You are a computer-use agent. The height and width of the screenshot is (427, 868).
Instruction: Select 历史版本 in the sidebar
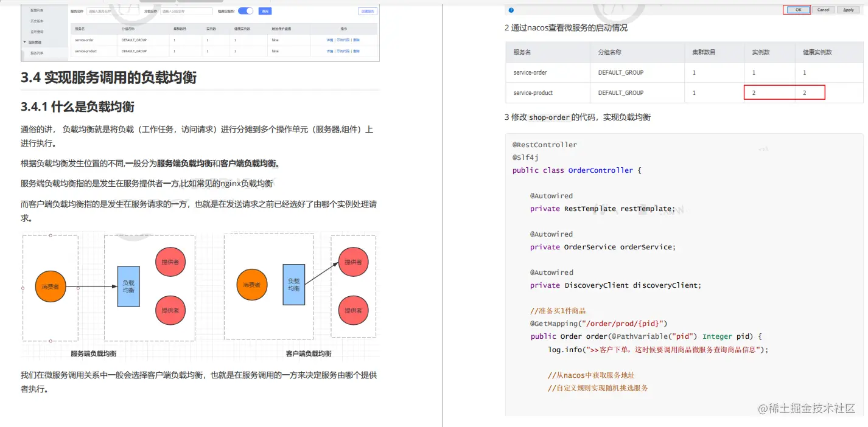point(37,21)
